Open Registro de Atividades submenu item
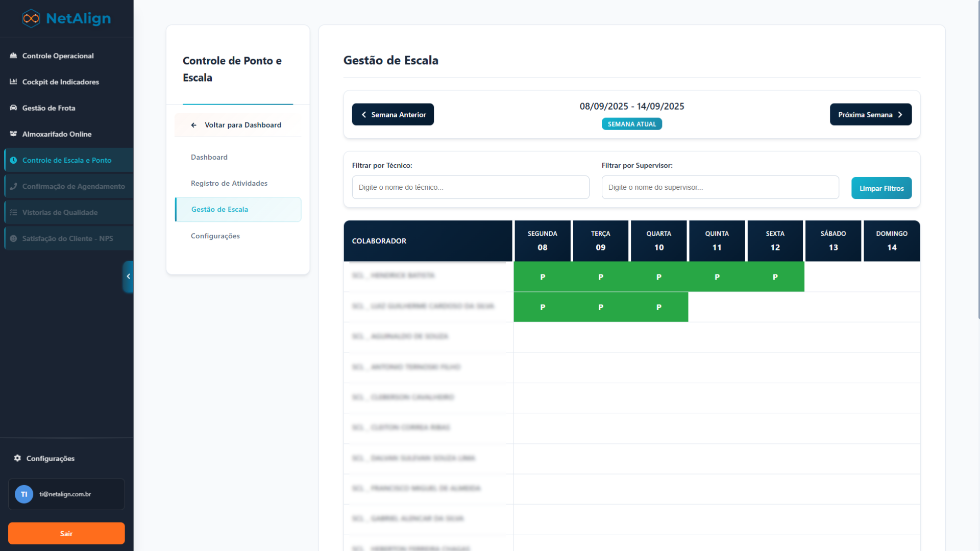This screenshot has width=980, height=551. coord(229,183)
